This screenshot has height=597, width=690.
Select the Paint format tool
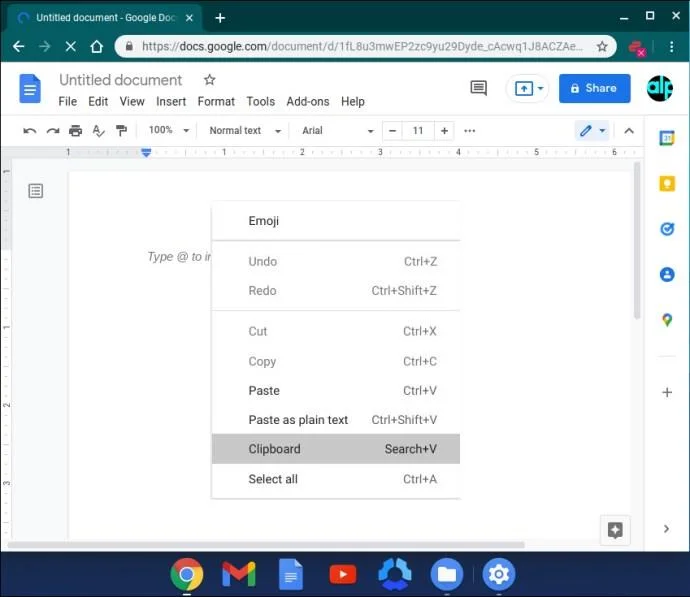tap(121, 131)
